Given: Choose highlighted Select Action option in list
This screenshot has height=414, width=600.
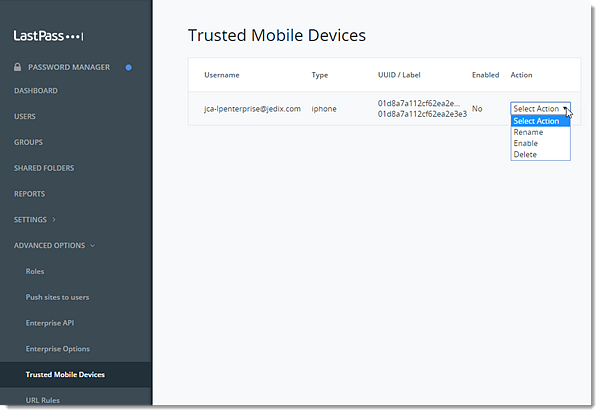Looking at the screenshot, I should (x=540, y=121).
